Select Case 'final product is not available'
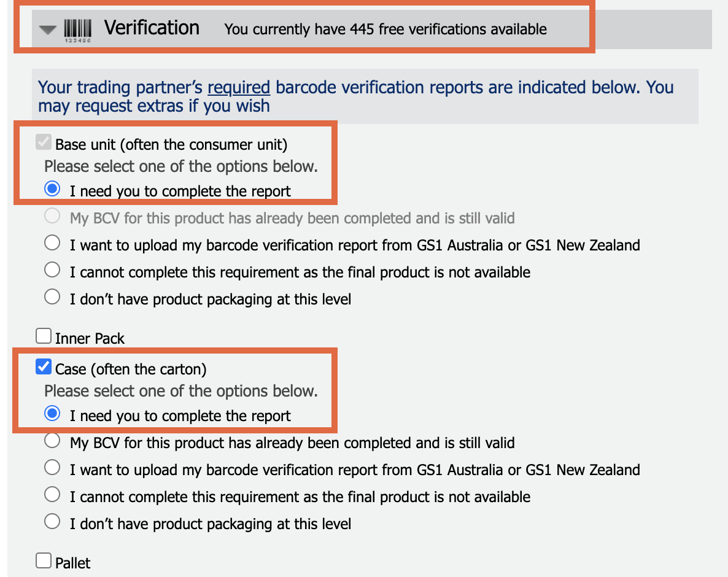The height and width of the screenshot is (577, 728). coord(52,494)
